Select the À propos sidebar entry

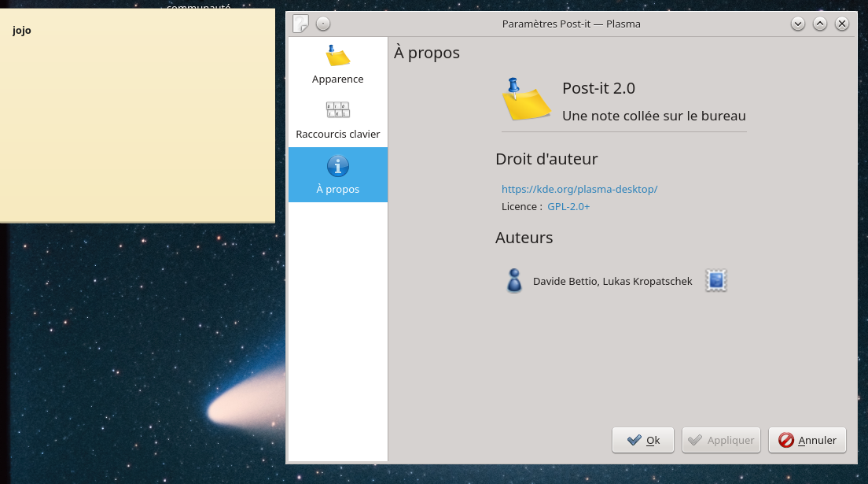(x=337, y=175)
